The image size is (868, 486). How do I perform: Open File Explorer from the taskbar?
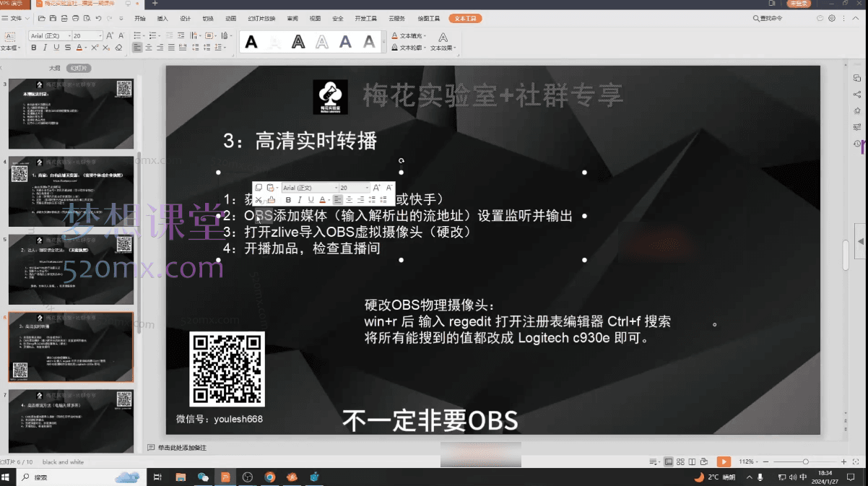click(181, 477)
